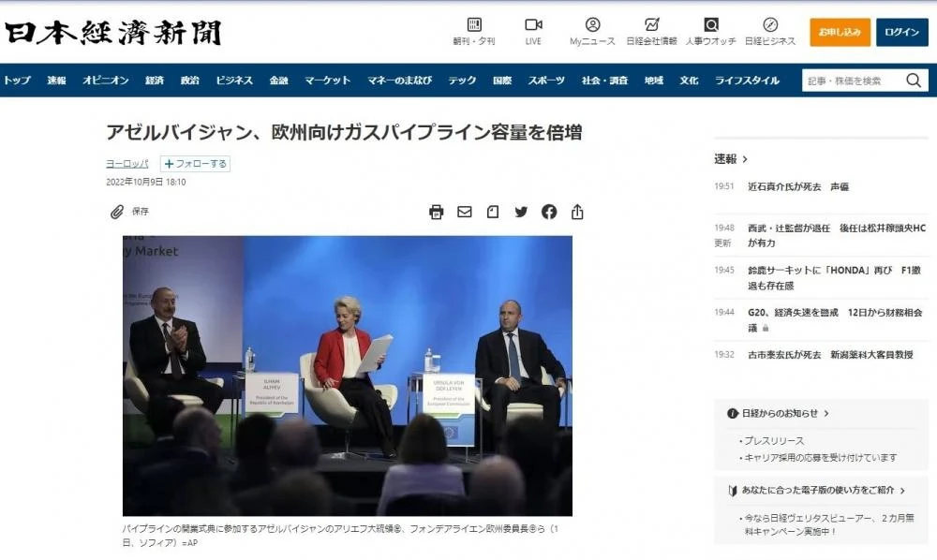This screenshot has height=560, width=937.
Task: Click the printer icon to print article
Action: click(436, 212)
